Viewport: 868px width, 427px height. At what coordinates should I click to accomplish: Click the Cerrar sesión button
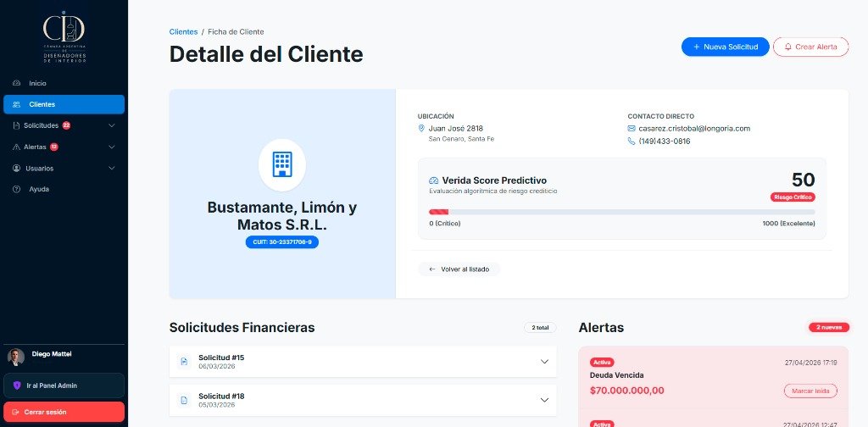pos(64,412)
